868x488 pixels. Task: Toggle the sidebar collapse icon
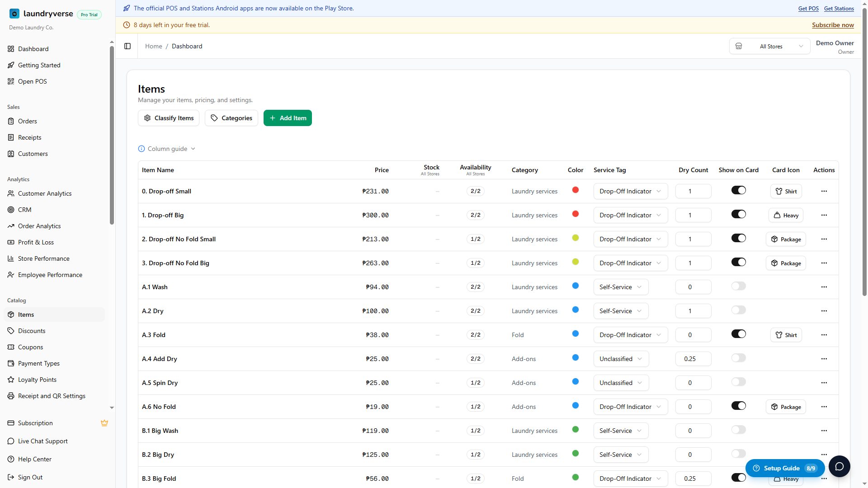coord(127,46)
